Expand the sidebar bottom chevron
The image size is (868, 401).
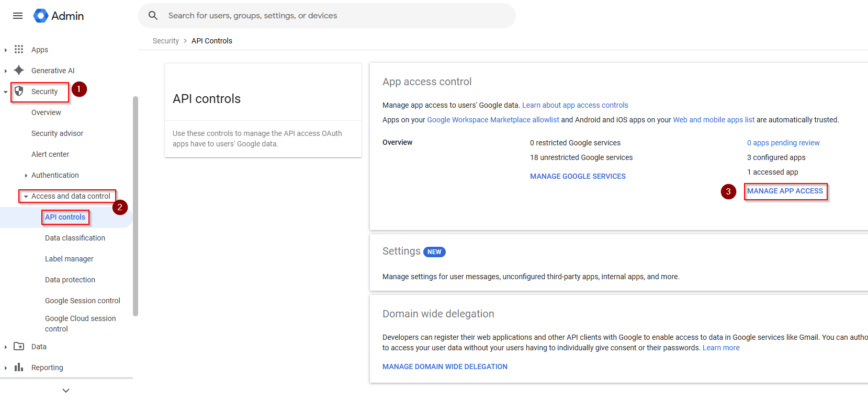(x=66, y=391)
